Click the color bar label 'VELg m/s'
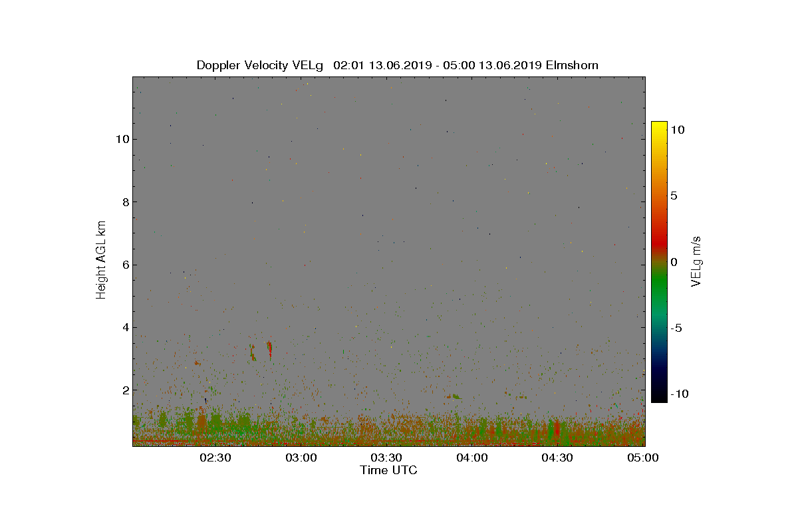798x532 pixels. click(x=696, y=261)
